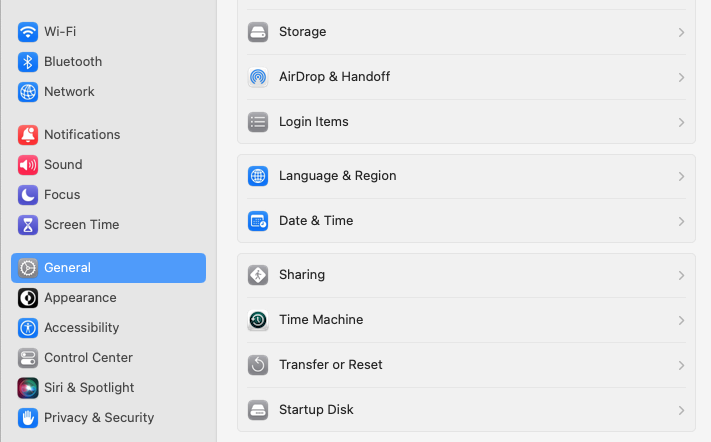Expand the Date & Time chevron
711x442 pixels.
[681, 221]
